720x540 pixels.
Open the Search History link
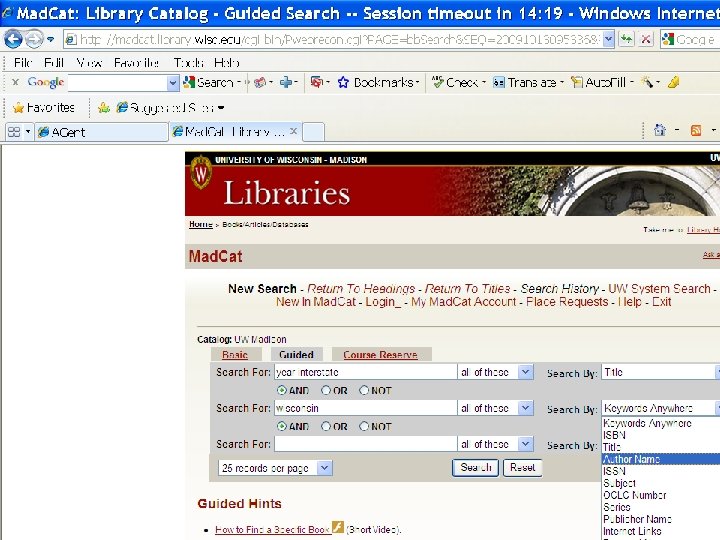click(x=560, y=289)
